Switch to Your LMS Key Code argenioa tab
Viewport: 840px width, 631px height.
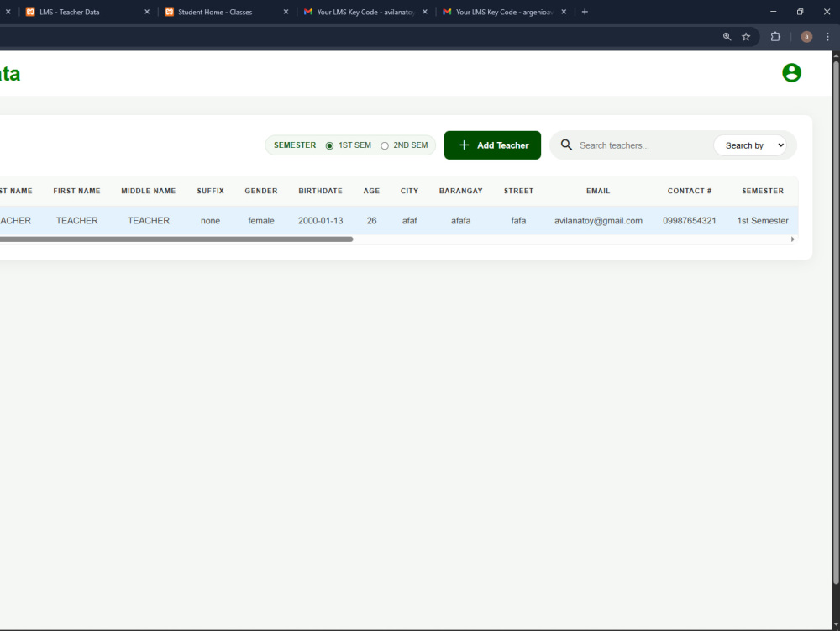[505, 12]
